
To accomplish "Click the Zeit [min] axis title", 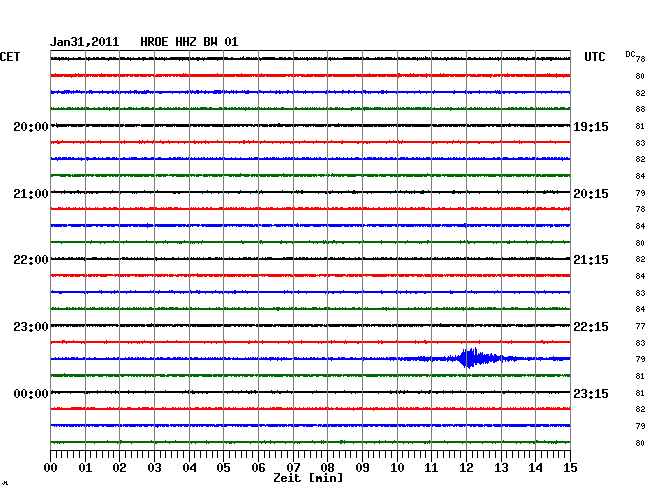I will [x=308, y=478].
